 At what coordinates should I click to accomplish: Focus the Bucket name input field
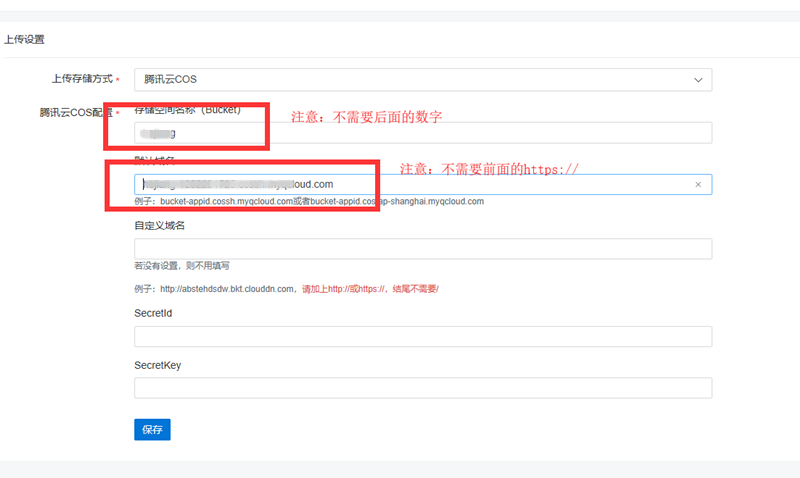(x=423, y=133)
